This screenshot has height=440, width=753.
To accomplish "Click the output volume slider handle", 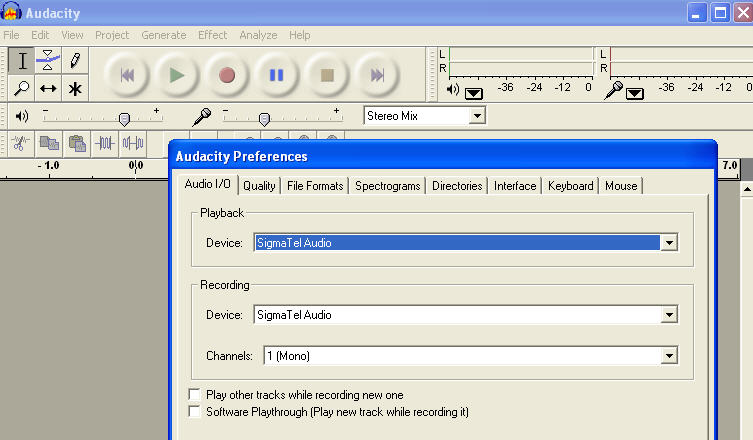I will coord(124,119).
